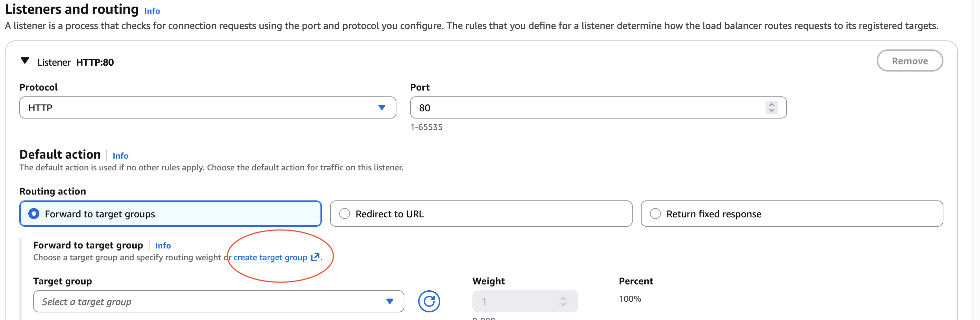Image resolution: width=980 pixels, height=320 pixels.
Task: Select Forward to target groups radio
Action: pos(34,214)
